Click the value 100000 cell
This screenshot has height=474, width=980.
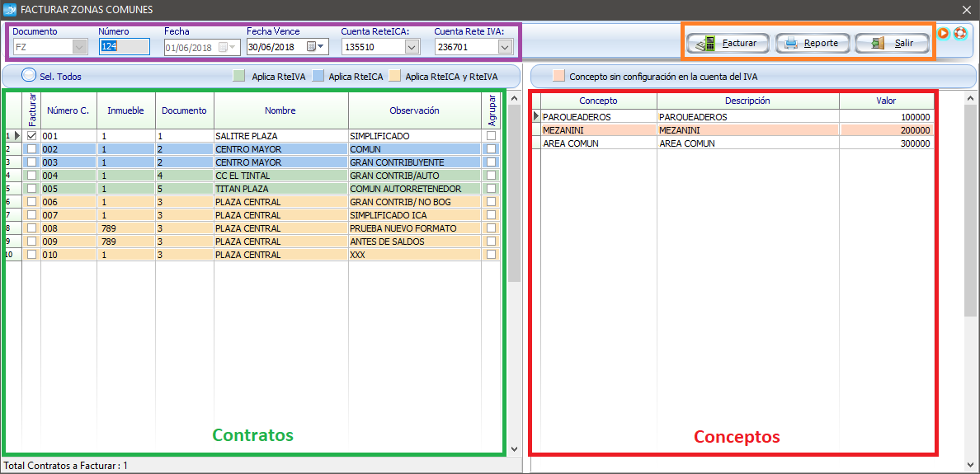[886, 117]
